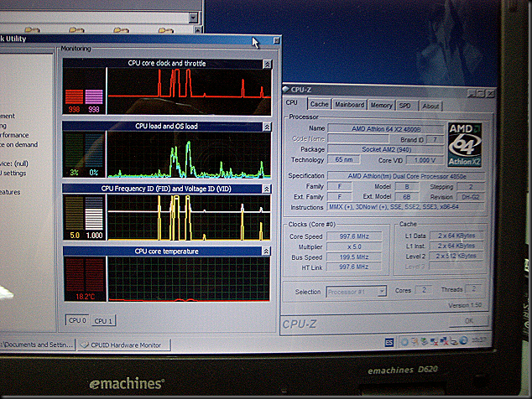Click the 0% OS load reading
The width and height of the screenshot is (532, 399).
(94, 173)
